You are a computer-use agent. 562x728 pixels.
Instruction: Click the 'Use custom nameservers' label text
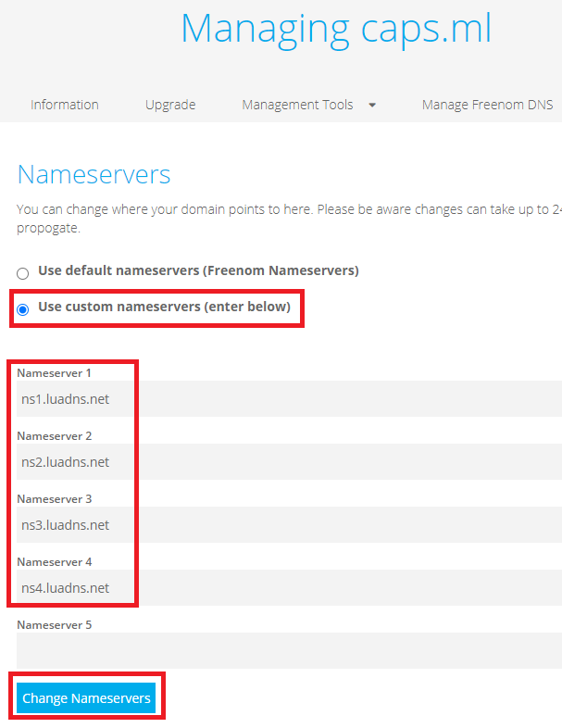tap(164, 307)
